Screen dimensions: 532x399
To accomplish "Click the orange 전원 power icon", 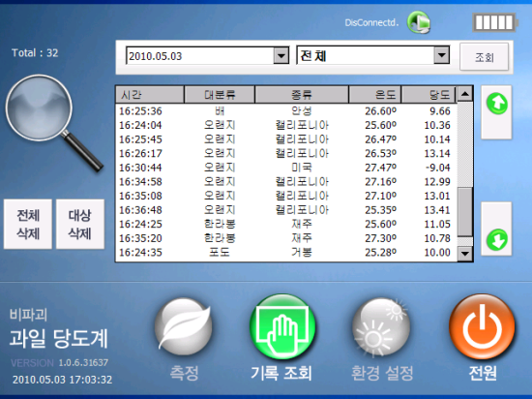I will click(482, 326).
